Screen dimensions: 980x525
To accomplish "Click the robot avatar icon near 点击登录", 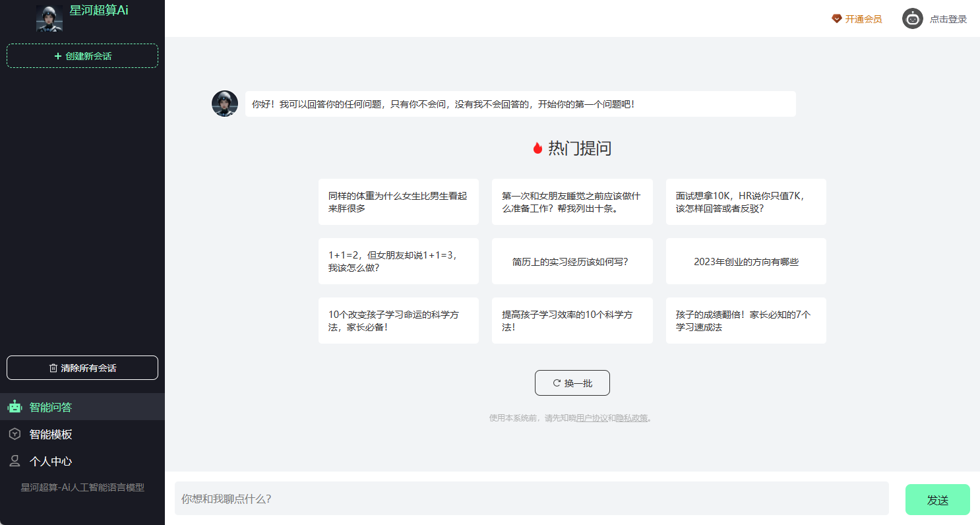I will 912,19.
